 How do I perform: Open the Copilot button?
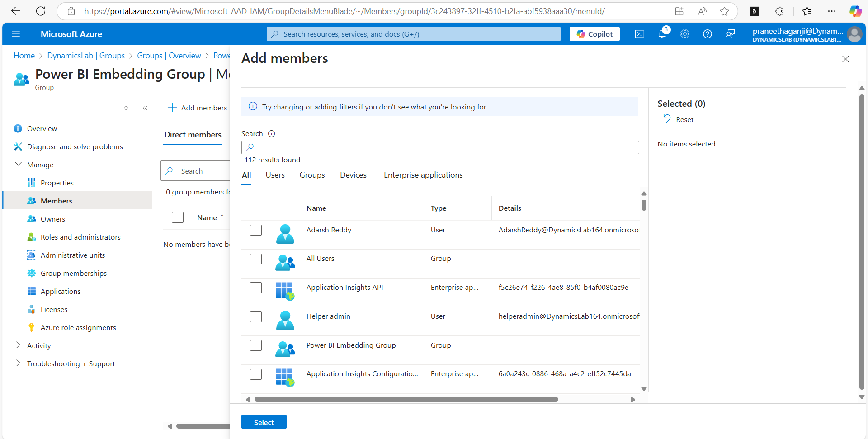(x=594, y=34)
